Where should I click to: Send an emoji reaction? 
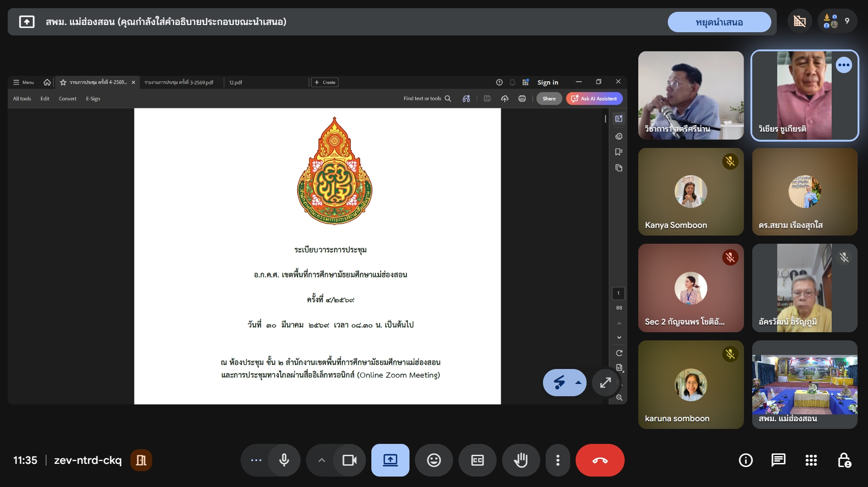[x=434, y=460]
